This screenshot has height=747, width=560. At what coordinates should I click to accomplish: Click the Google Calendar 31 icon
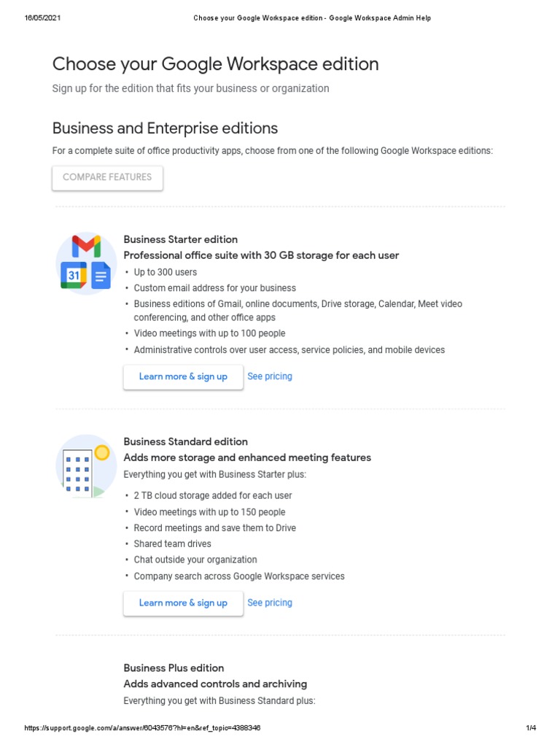coord(74,275)
